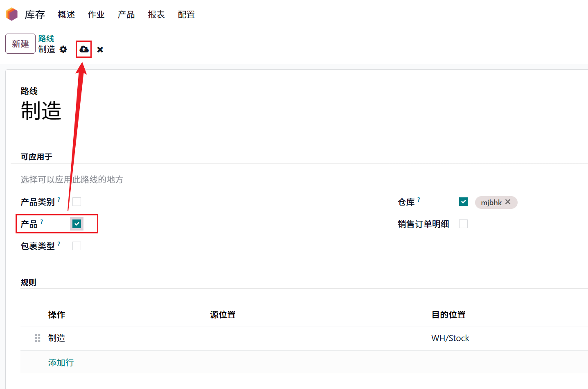Viewport: 588px width, 389px height.
Task: Save record with cloud upload icon
Action: click(x=84, y=50)
